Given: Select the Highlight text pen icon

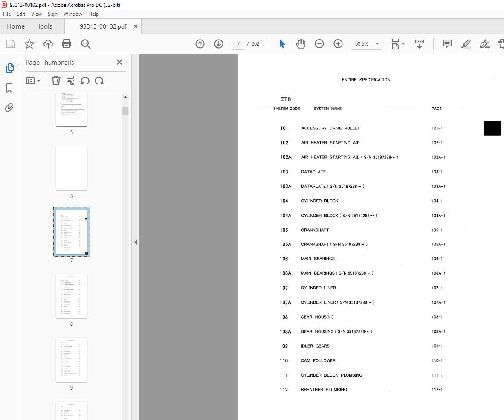Looking at the screenshot, I should pos(466,44).
